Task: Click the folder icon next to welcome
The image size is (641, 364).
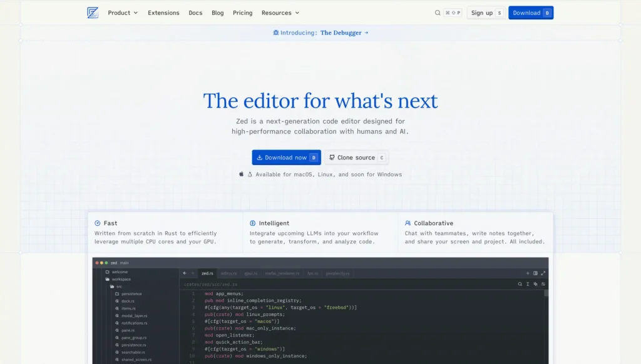Action: 108,271
